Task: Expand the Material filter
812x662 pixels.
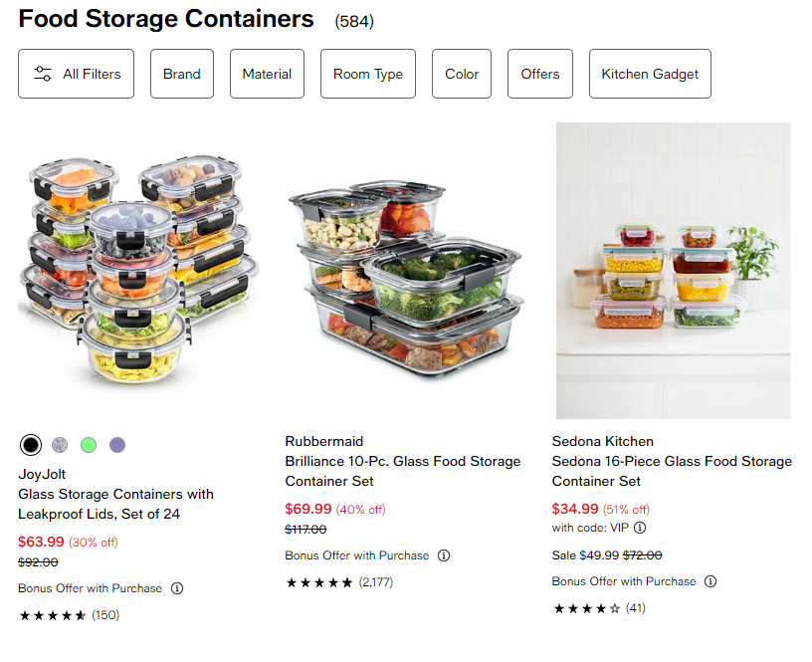Action: [x=267, y=74]
